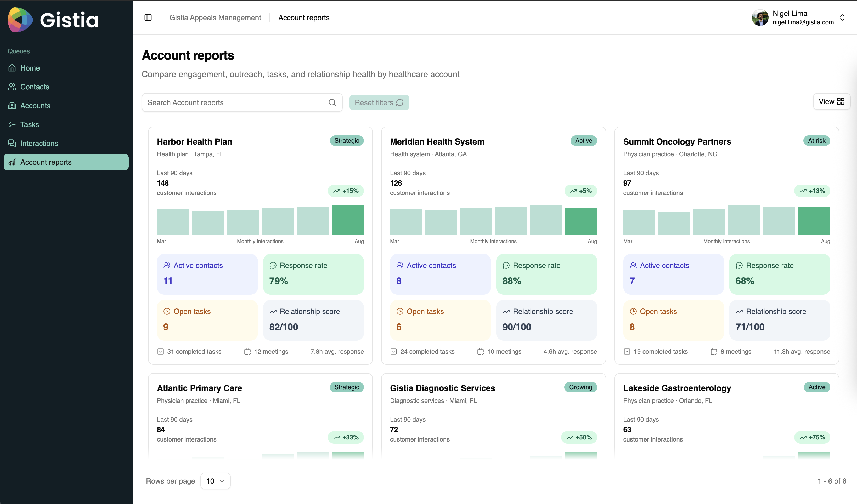The width and height of the screenshot is (857, 504).
Task: Click the chat icon in Meridian Response rate
Action: pyautogui.click(x=506, y=265)
